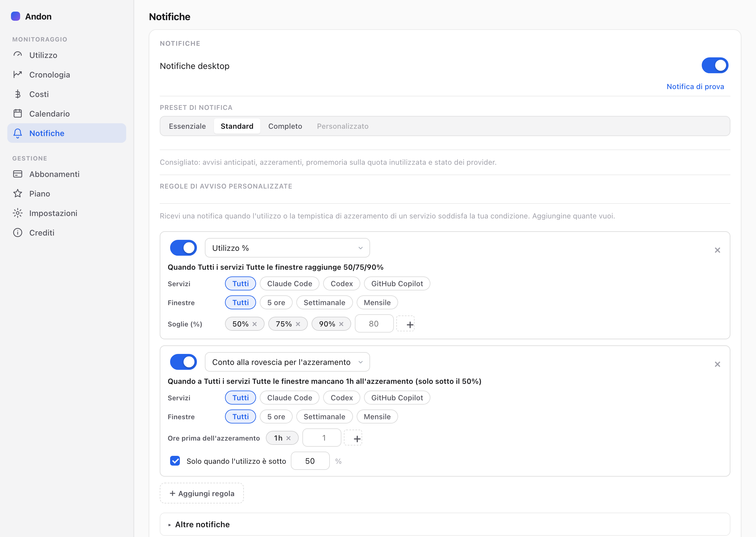Go to Impostazioni in the sidebar

coord(67,213)
